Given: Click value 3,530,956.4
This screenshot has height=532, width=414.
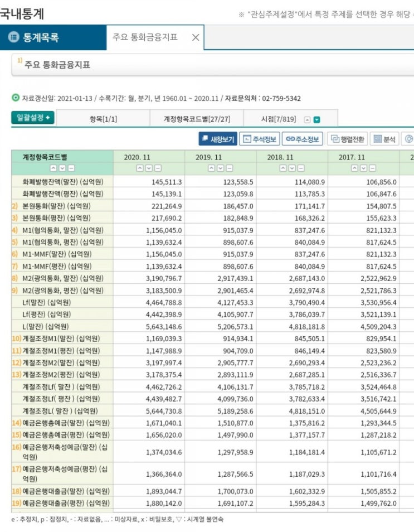Looking at the screenshot, I should pos(378,302).
